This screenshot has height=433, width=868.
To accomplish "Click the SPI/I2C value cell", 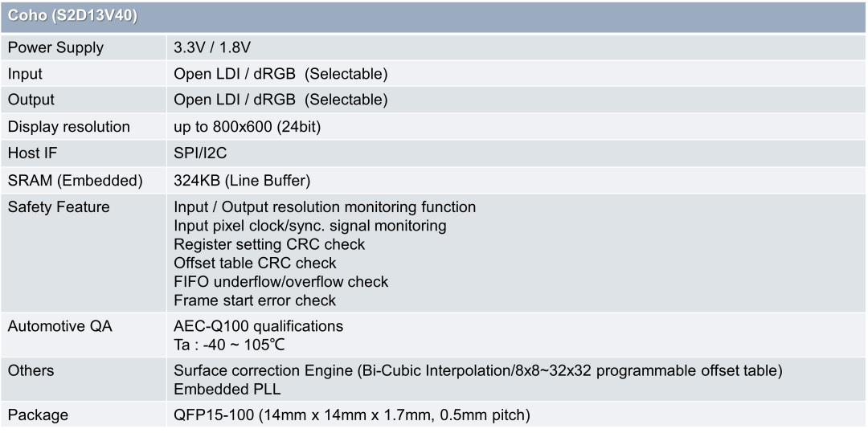I will pyautogui.click(x=202, y=153).
